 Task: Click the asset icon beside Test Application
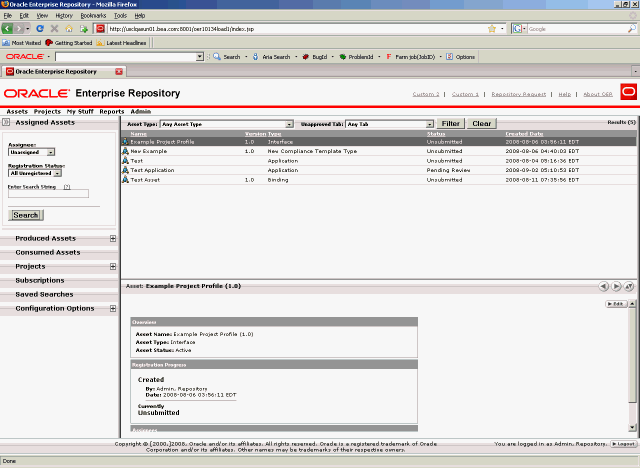point(125,170)
